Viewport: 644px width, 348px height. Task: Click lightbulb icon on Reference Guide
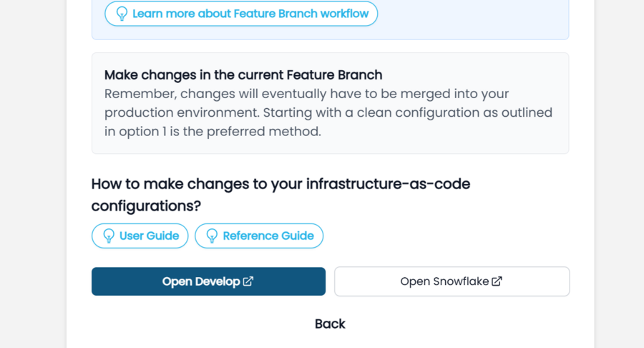(212, 236)
